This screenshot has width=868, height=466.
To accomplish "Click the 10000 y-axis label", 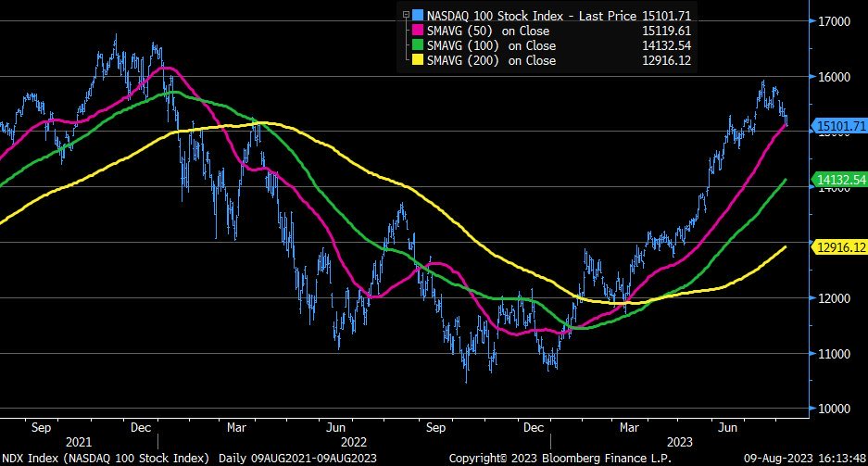I will (835, 409).
